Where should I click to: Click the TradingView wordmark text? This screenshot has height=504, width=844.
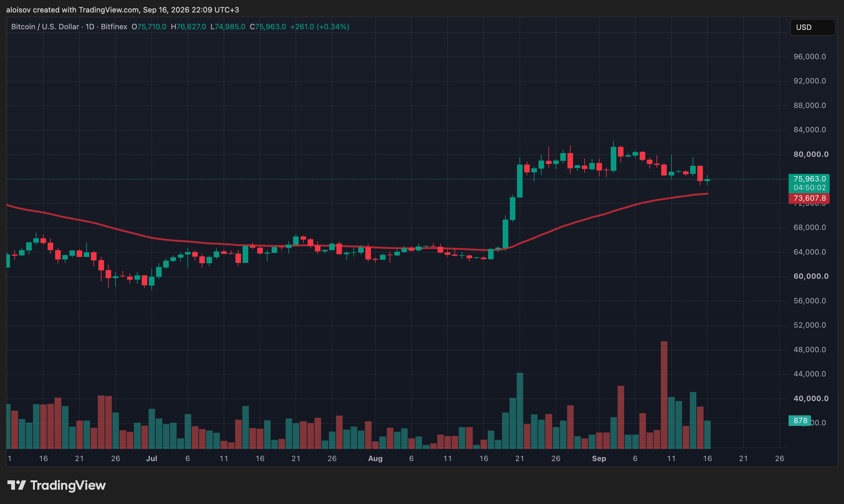pyautogui.click(x=68, y=485)
